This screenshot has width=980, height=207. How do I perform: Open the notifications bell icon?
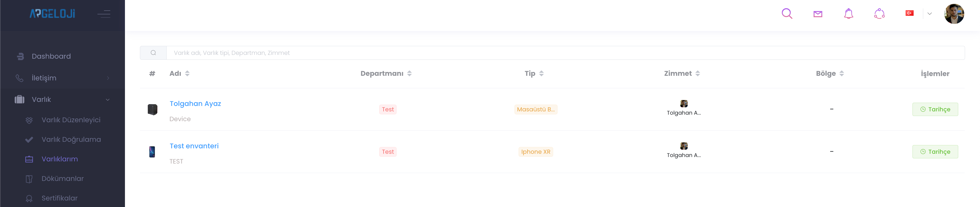tap(848, 14)
